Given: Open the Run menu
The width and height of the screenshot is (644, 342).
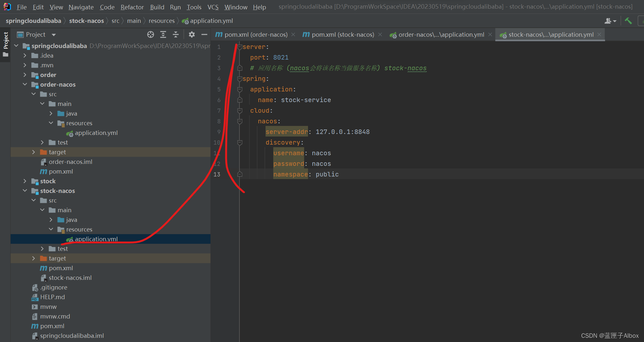Looking at the screenshot, I should tap(175, 7).
